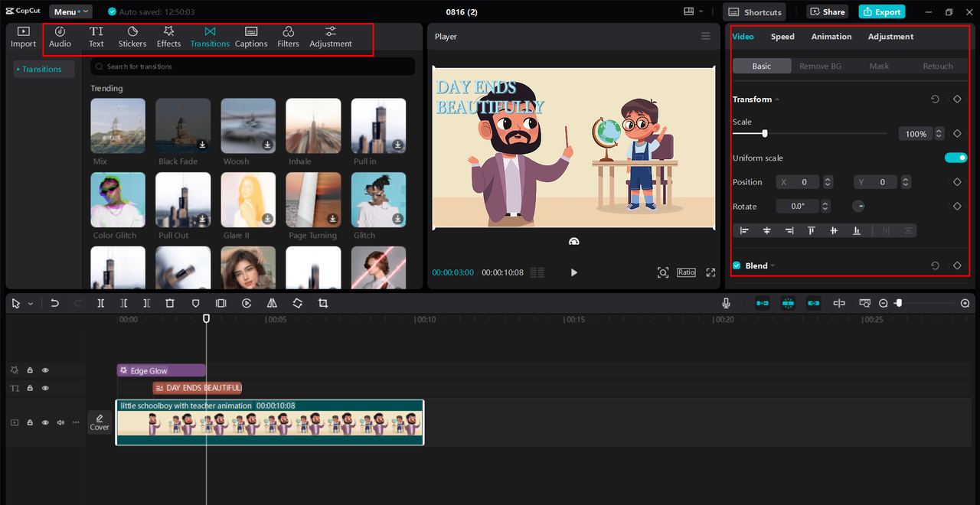This screenshot has height=505, width=980.
Task: Adjust Position Y stepper arrows
Action: tap(906, 182)
